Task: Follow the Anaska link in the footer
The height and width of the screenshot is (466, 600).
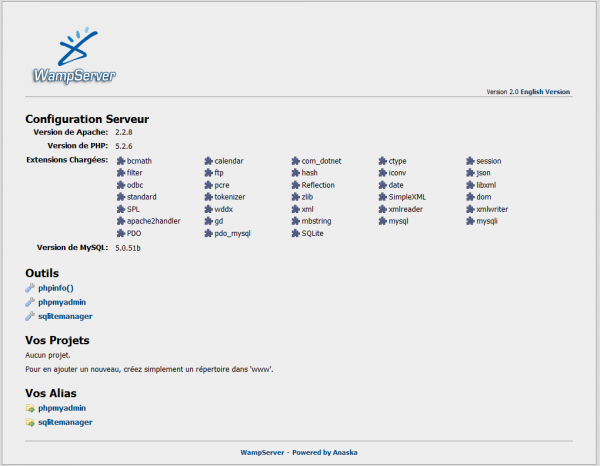Action: [345, 452]
